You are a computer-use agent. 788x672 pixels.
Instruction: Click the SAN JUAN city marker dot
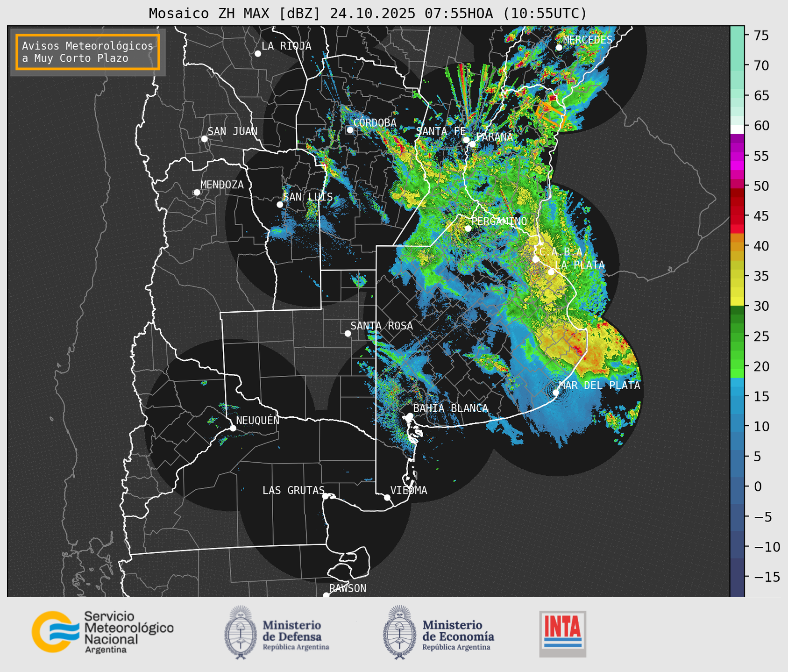click(x=204, y=139)
